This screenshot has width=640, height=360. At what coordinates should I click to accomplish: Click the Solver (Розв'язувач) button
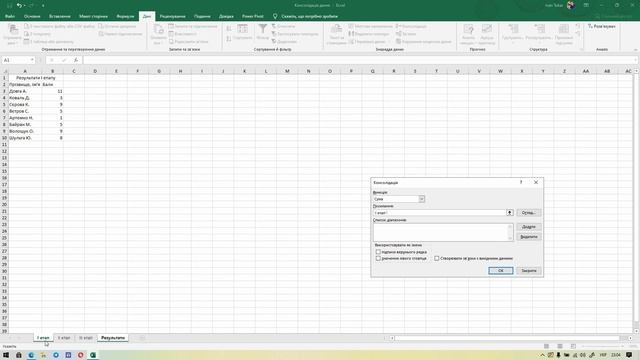(602, 26)
